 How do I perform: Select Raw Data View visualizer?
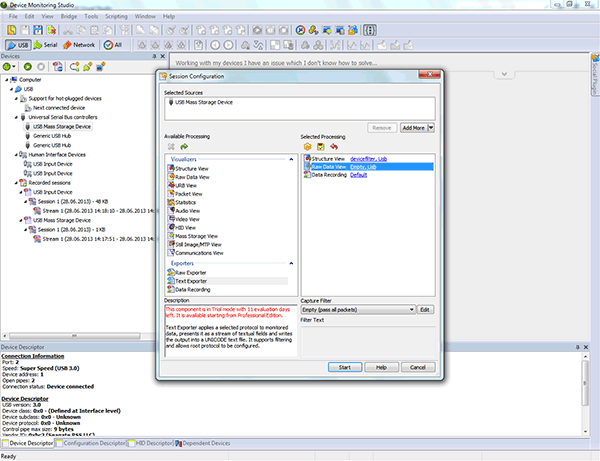pyautogui.click(x=189, y=177)
